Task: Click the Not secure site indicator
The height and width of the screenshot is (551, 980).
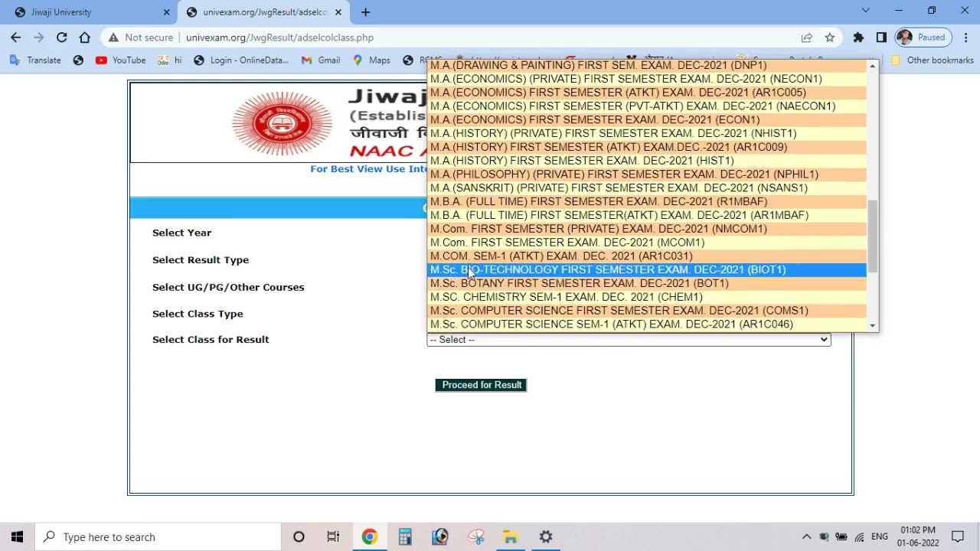Action: [140, 37]
